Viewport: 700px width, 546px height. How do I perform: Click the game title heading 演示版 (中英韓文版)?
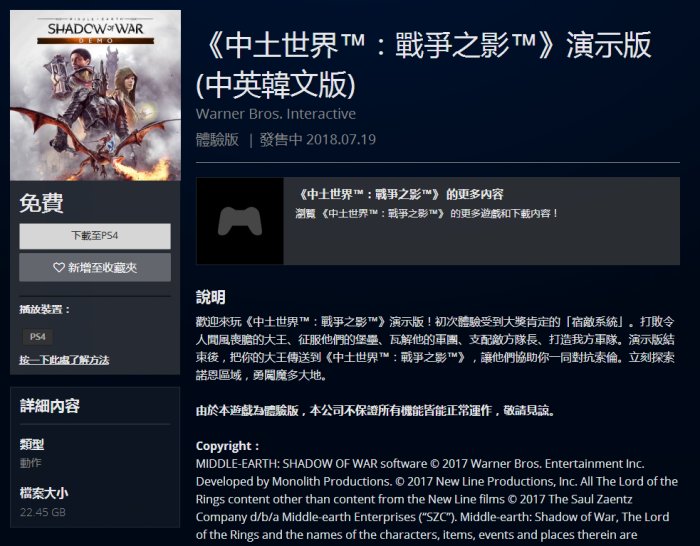point(424,65)
